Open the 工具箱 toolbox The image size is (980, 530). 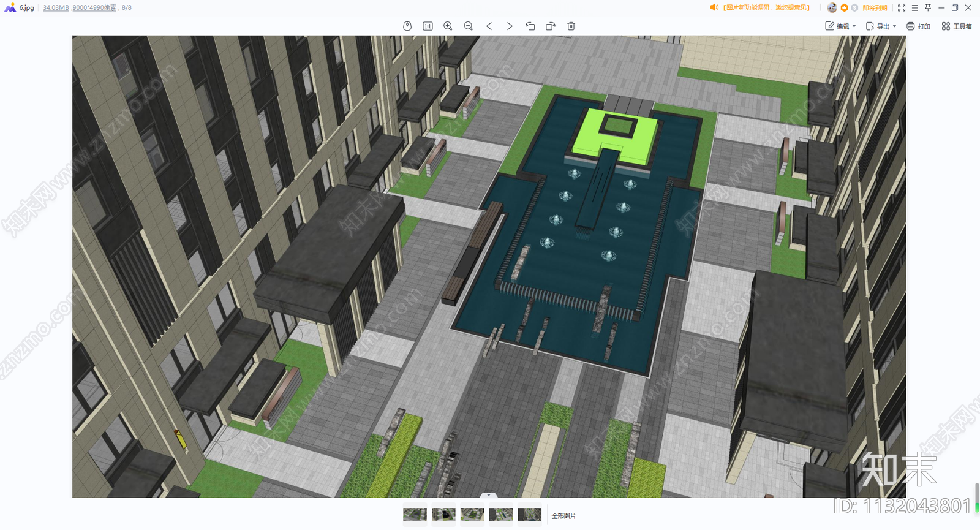(957, 26)
